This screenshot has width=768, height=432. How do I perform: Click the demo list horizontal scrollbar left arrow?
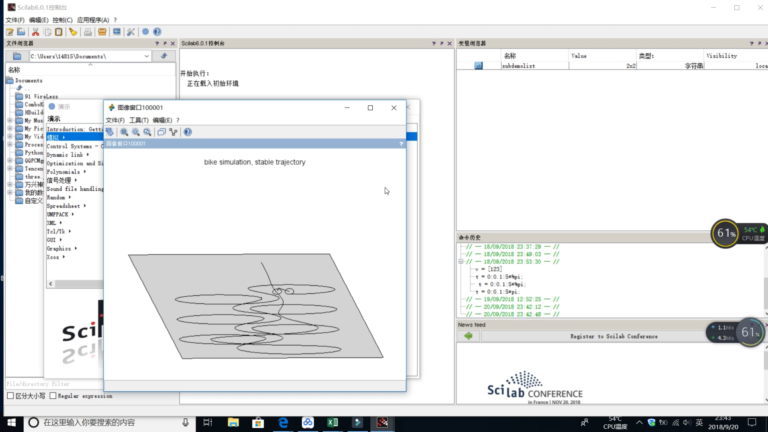50,284
